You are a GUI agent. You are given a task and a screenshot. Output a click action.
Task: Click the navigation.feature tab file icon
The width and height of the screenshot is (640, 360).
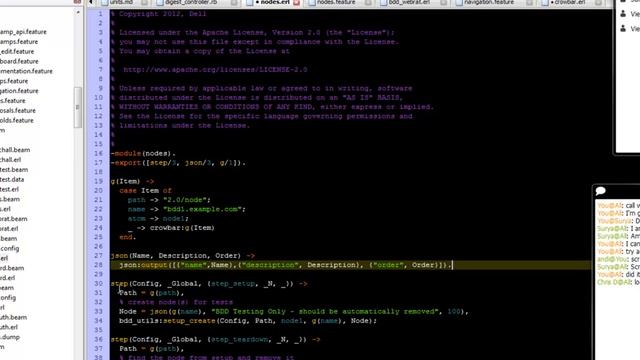tap(459, 3)
